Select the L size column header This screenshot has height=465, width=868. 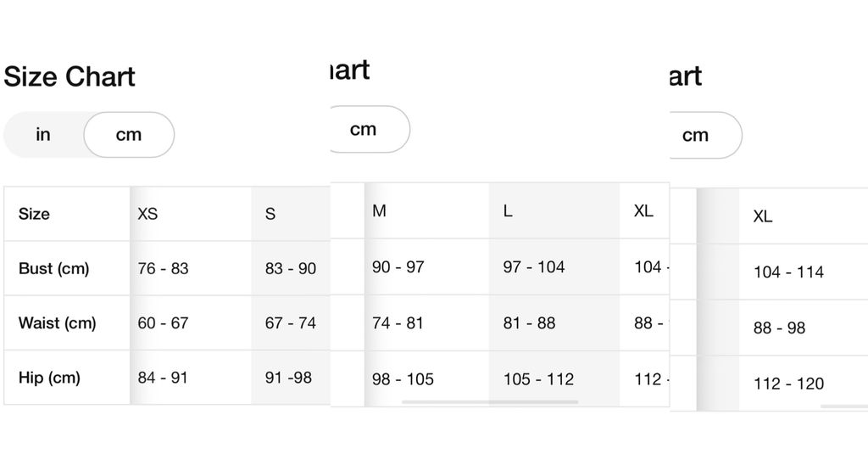(508, 210)
